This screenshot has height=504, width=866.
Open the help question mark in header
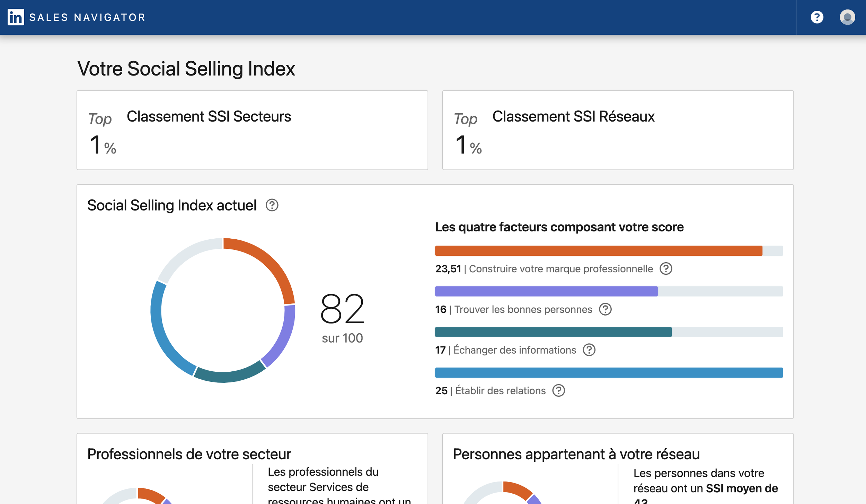click(x=816, y=17)
